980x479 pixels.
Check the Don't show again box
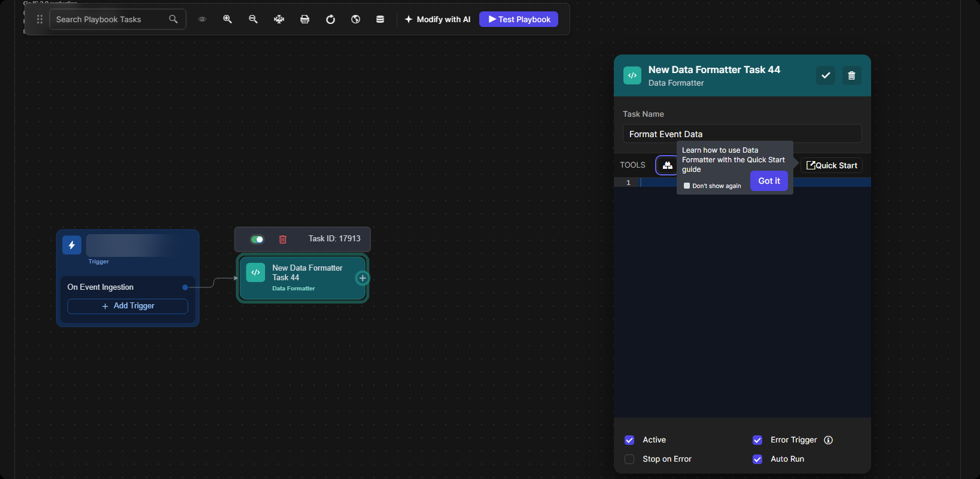(687, 186)
